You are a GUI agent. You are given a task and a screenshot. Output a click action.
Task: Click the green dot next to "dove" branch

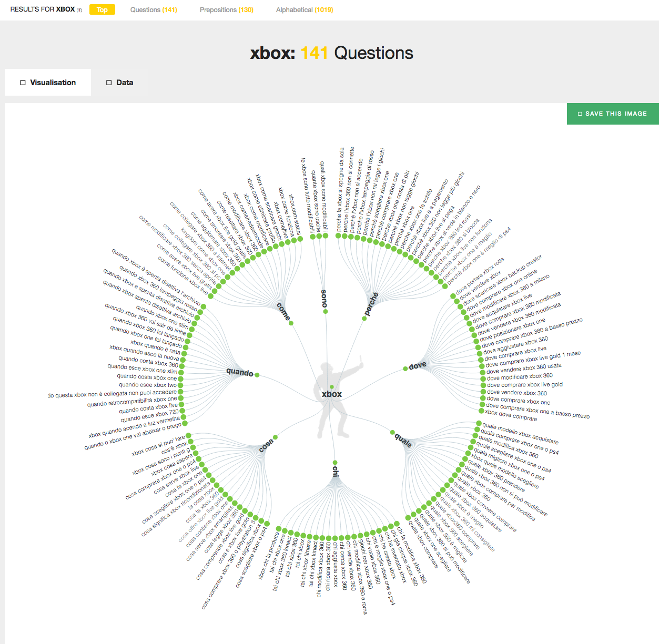[x=405, y=369]
